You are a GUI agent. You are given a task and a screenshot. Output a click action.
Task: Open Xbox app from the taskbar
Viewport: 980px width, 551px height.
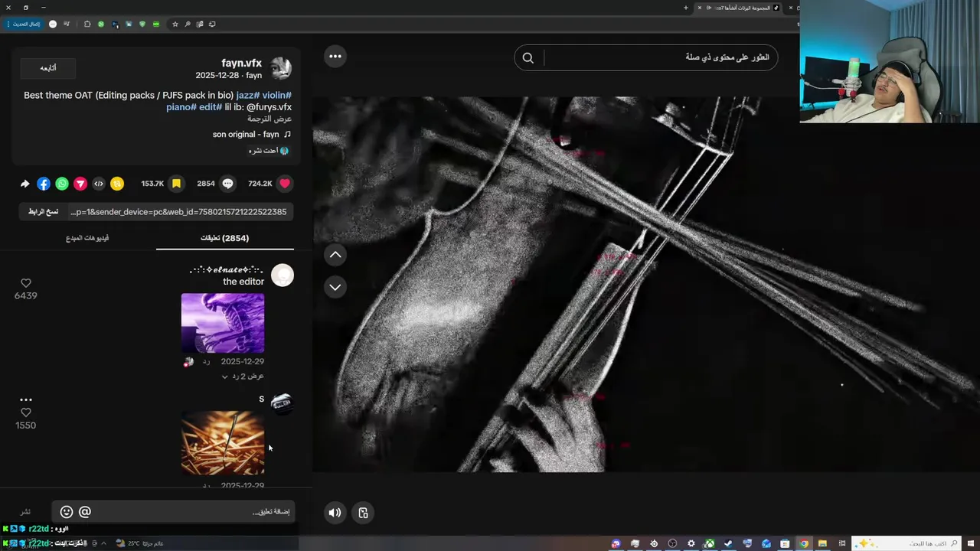pyautogui.click(x=710, y=543)
